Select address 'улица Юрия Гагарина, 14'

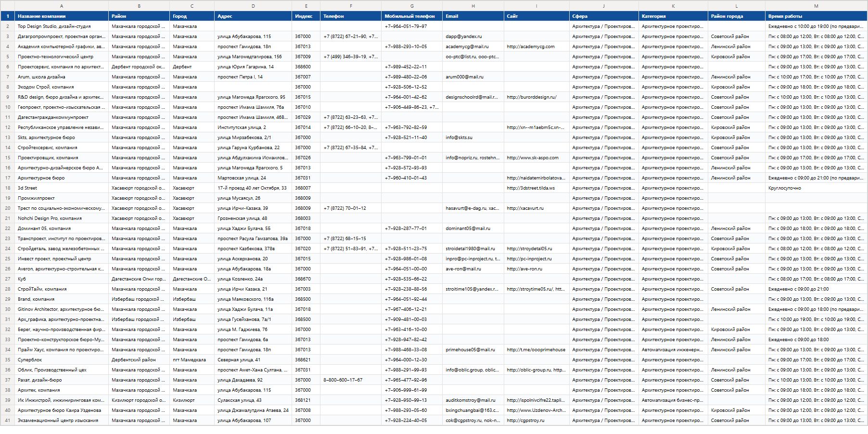click(x=253, y=67)
